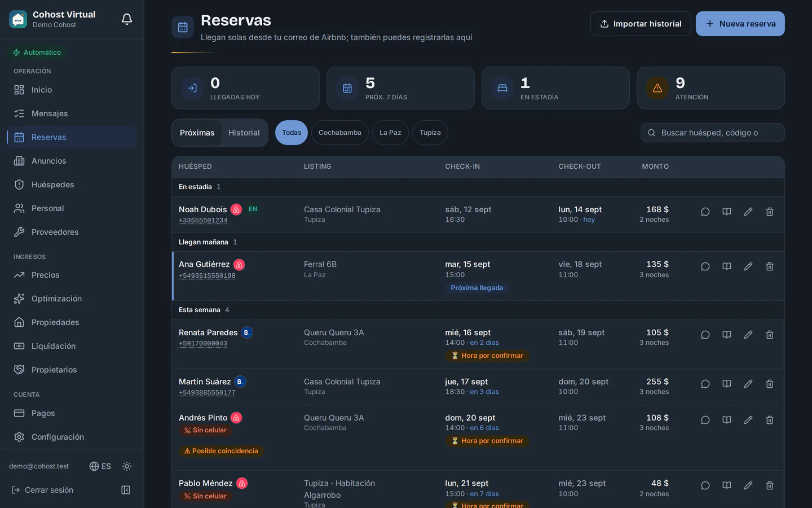The height and width of the screenshot is (508, 812).
Task: Click the Atención stat card
Action: click(x=710, y=88)
